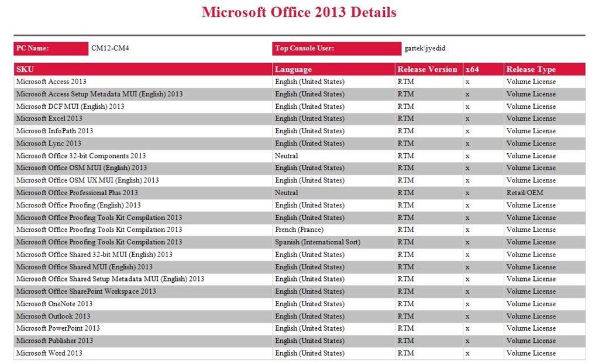The height and width of the screenshot is (364, 599).
Task: Click the "Microsoft Office 2013 Details" report title
Action: [299, 12]
